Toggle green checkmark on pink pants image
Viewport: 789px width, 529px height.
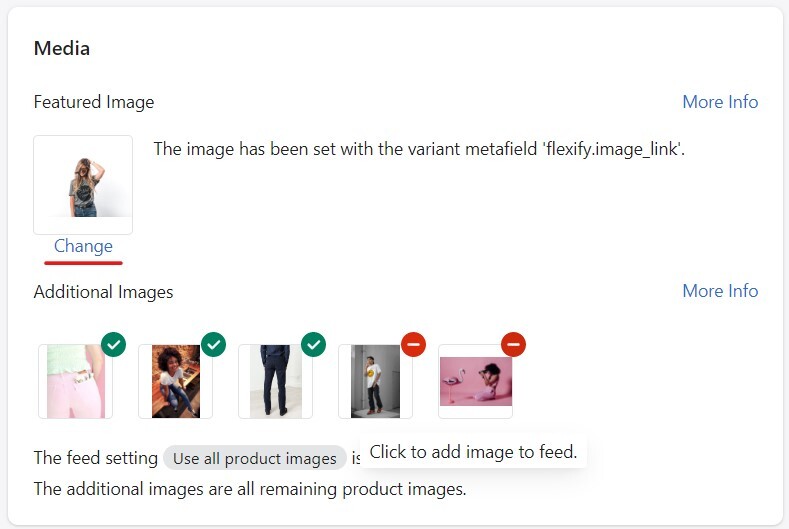click(x=114, y=345)
